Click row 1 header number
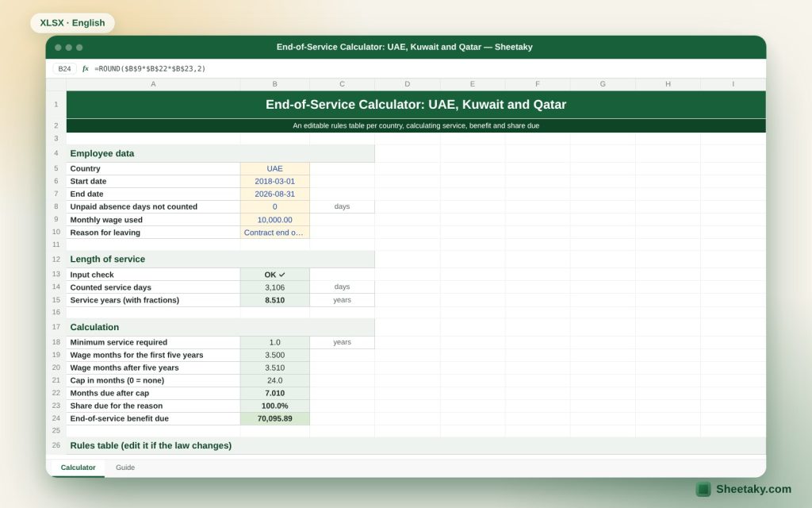The image size is (812, 508). tap(56, 105)
